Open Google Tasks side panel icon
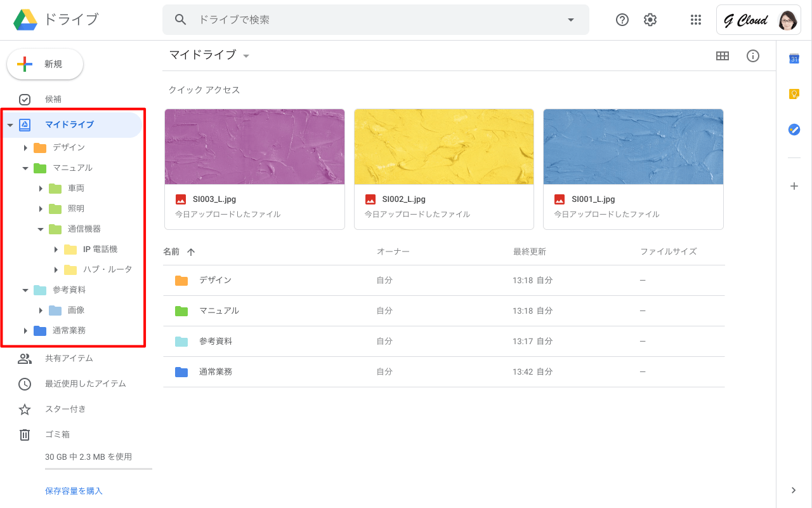The height and width of the screenshot is (508, 812). [794, 130]
